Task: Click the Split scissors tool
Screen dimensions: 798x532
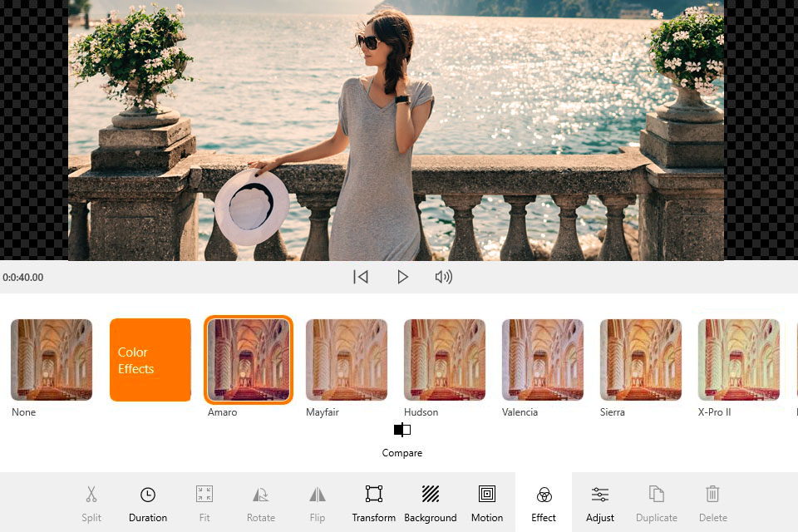Action: coord(91,502)
